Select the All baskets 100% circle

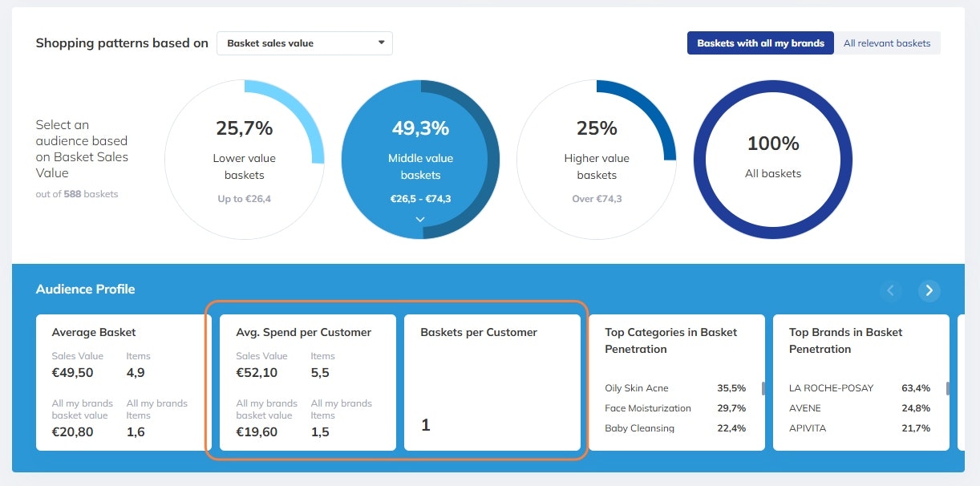pos(773,160)
